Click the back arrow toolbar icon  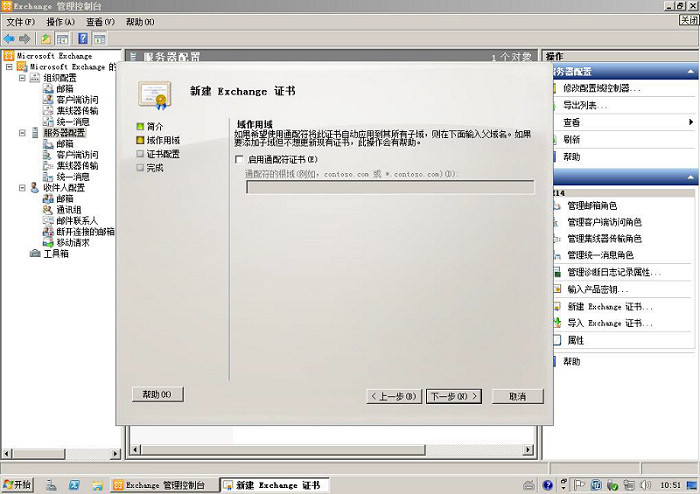(x=9, y=38)
